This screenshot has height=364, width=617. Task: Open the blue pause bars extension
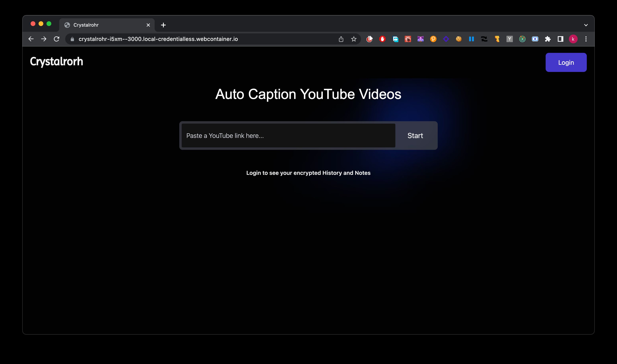[x=471, y=39]
